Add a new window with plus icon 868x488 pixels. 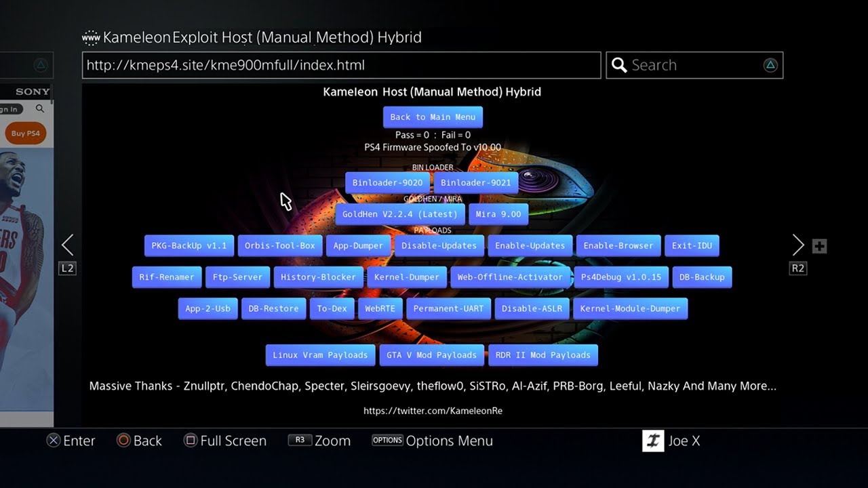819,246
